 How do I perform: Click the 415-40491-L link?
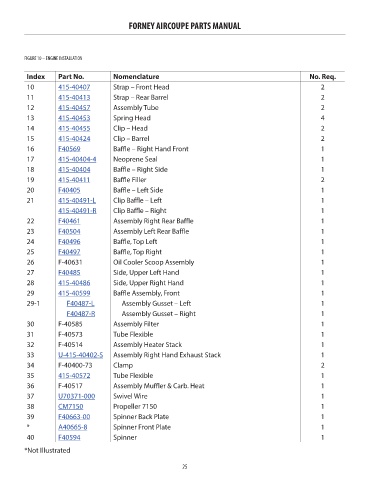click(77, 201)
